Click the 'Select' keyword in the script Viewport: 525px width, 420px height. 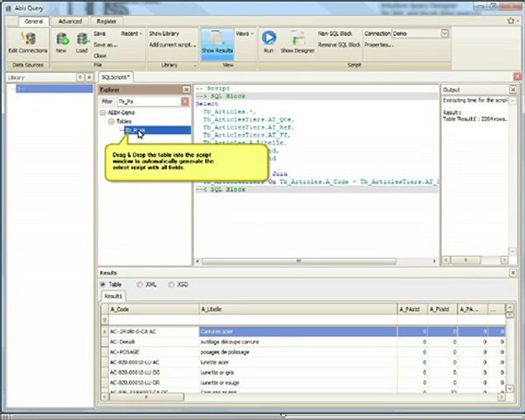pos(206,104)
